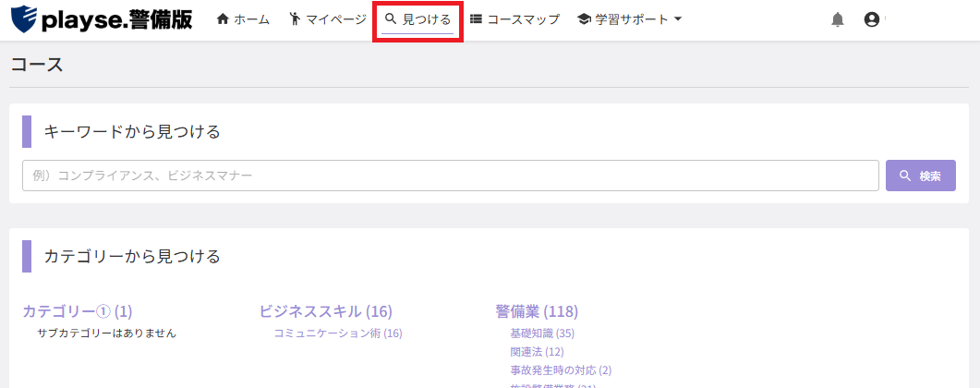This screenshot has height=388, width=980.
Task: Click キーワードから見つける heading
Action: tap(132, 132)
